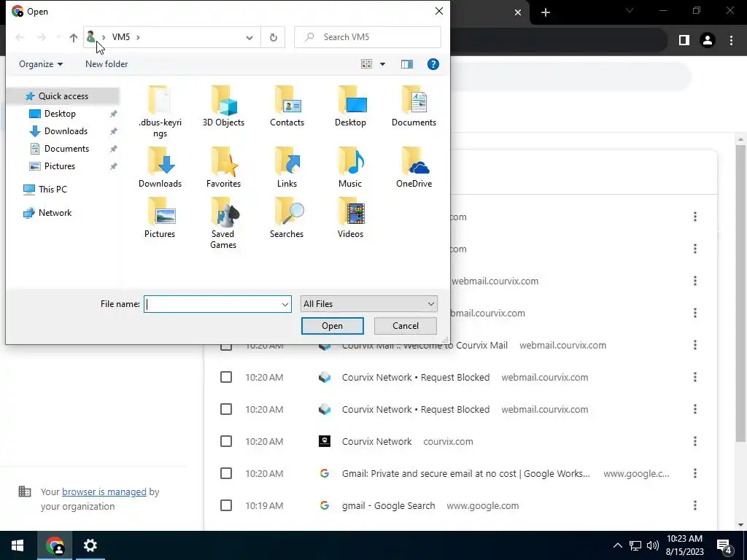Check the Courvix Network courvix.com entry
This screenshot has height=560, width=747.
(x=226, y=441)
